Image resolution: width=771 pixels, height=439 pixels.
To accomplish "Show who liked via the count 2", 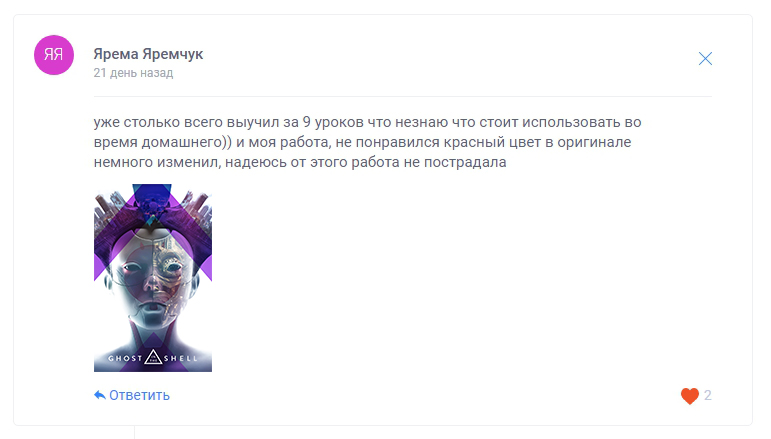I will point(707,395).
